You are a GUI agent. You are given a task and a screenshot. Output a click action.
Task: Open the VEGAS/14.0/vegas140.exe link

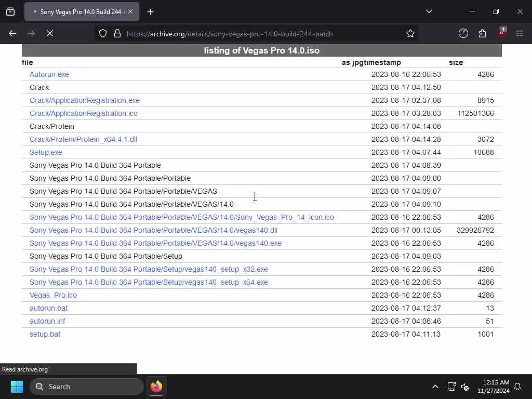tap(155, 243)
